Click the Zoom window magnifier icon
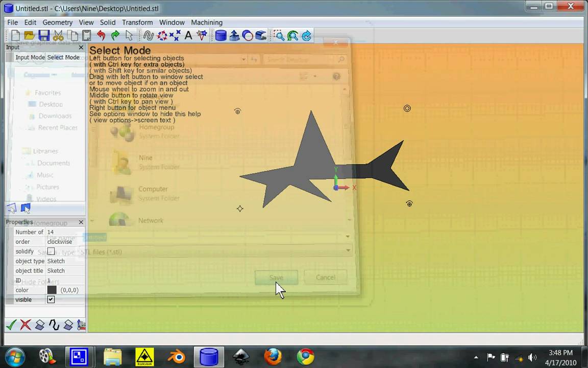 click(279, 36)
